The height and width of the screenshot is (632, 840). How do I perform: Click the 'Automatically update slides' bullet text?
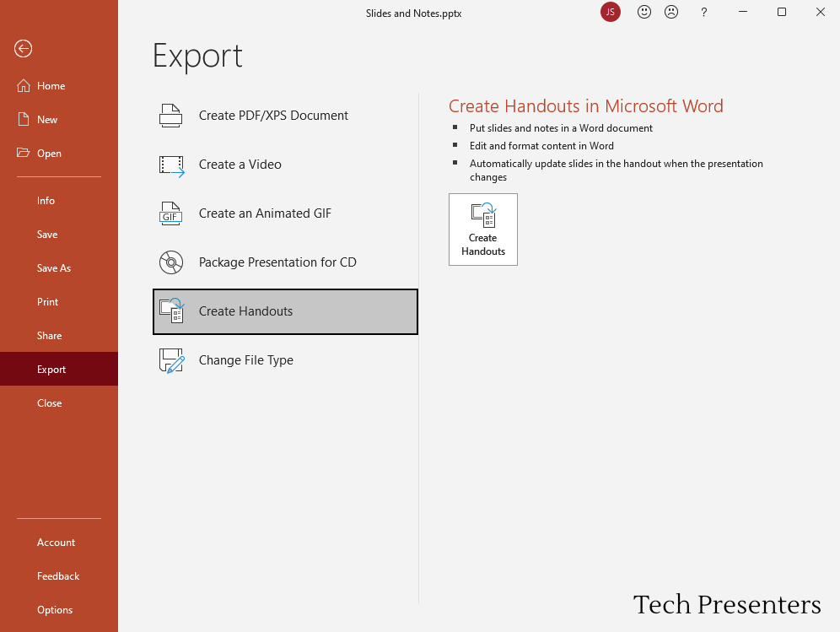pyautogui.click(x=616, y=170)
